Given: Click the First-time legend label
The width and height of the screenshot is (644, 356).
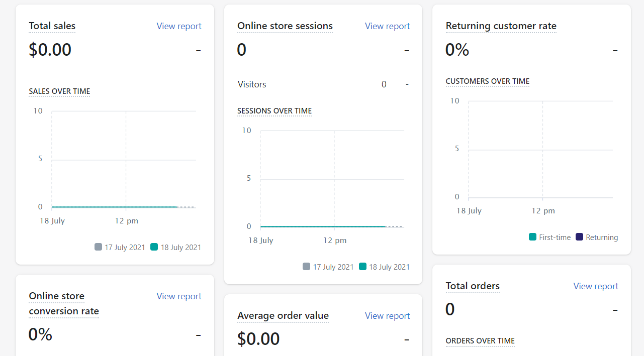Looking at the screenshot, I should click(x=555, y=238).
